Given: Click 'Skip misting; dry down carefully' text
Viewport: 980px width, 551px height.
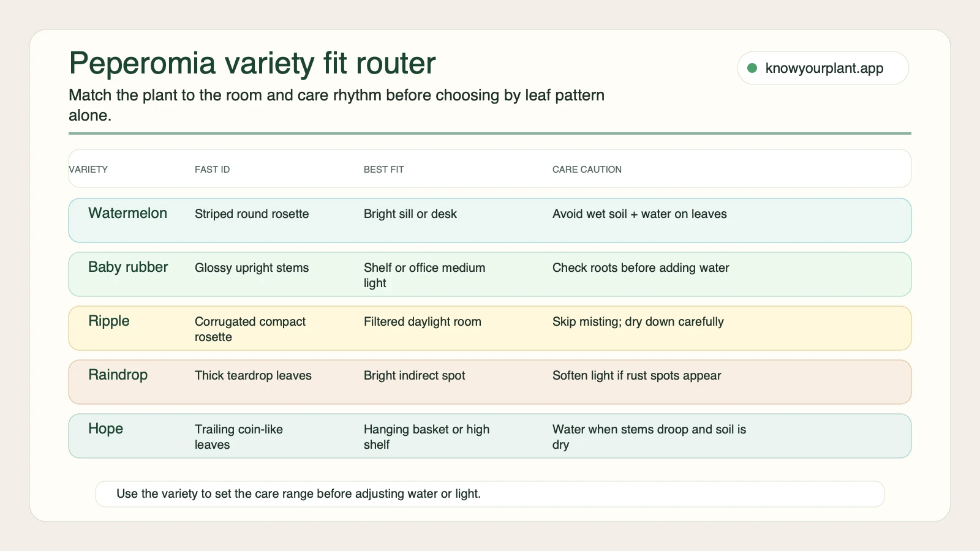Looking at the screenshot, I should pyautogui.click(x=638, y=321).
